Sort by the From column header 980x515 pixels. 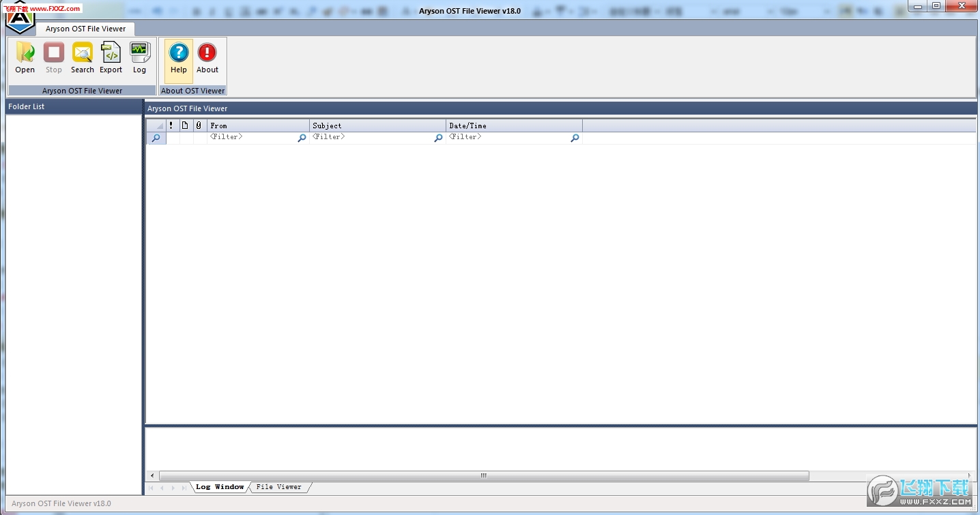(258, 126)
